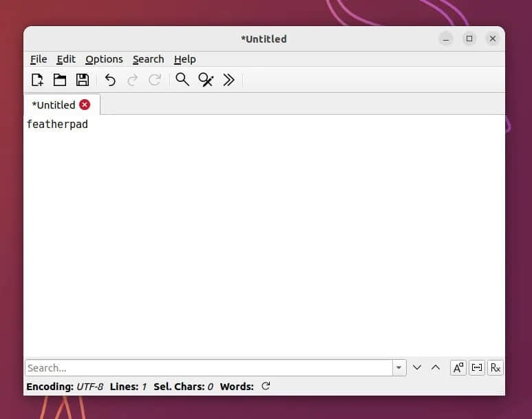Screen dimensions: 532x419
Task: Undo the last edit
Action: point(110,80)
